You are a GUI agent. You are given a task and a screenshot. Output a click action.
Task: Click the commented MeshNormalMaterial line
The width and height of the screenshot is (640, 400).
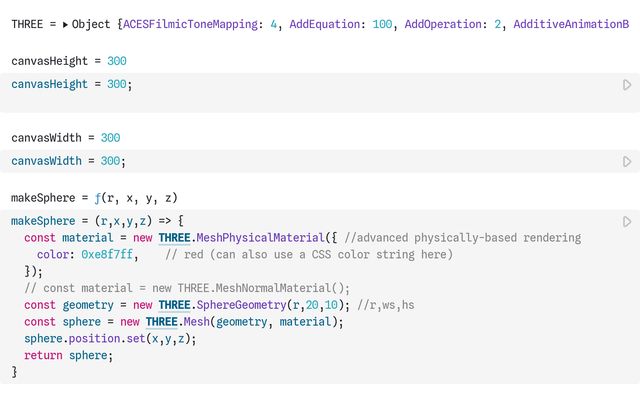[187, 288]
